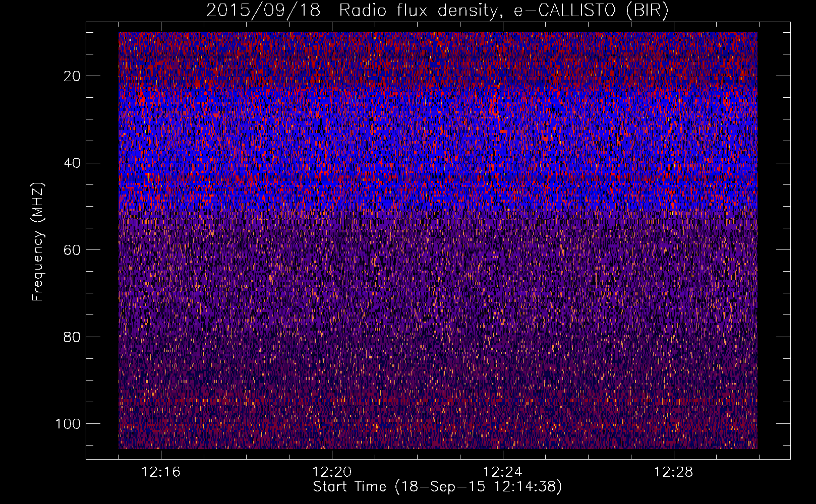The image size is (816, 504).
Task: Click the '60' frequency tick label
Action: coord(72,250)
